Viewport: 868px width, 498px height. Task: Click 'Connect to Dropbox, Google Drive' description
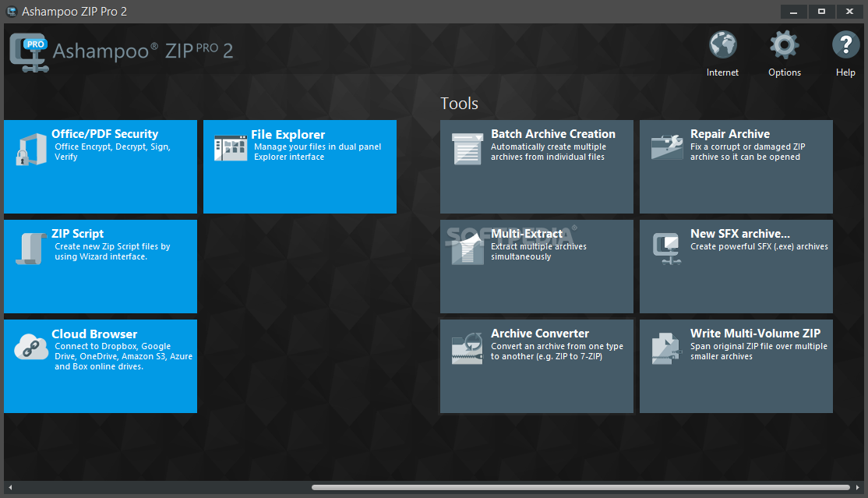click(x=123, y=356)
